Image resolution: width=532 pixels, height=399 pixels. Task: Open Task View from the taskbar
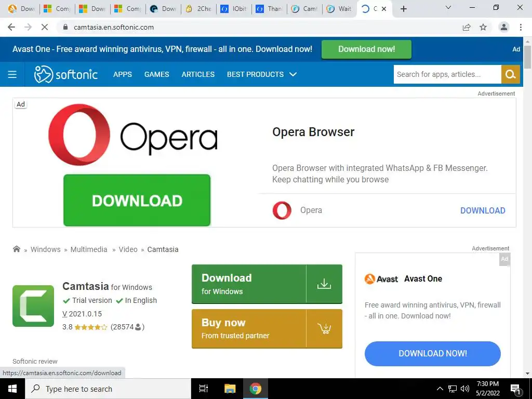203,389
